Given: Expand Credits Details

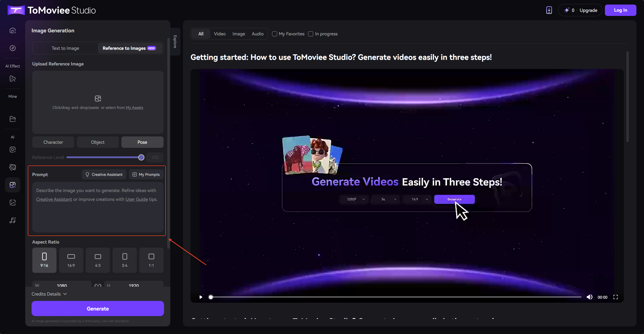Looking at the screenshot, I should pos(49,294).
